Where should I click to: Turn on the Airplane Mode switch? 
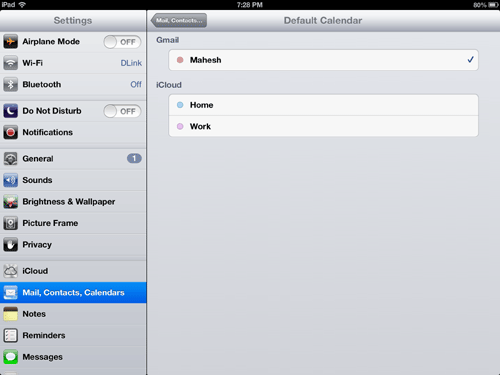(122, 42)
